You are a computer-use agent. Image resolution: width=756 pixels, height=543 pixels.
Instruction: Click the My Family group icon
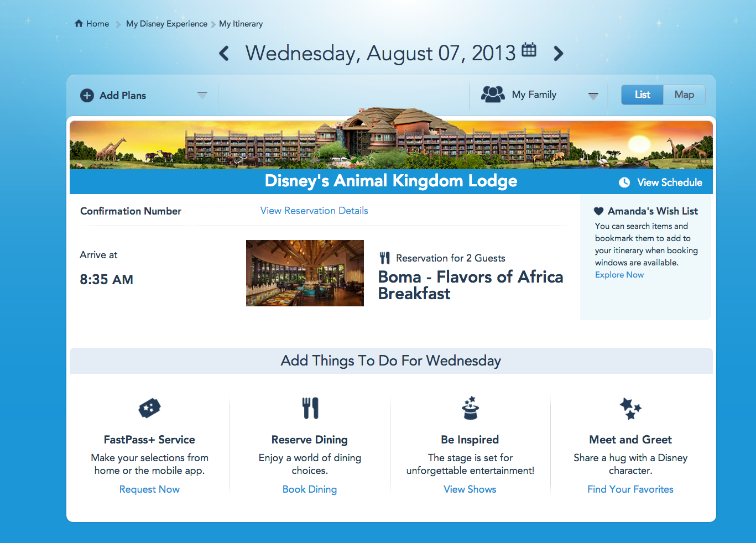[492, 95]
